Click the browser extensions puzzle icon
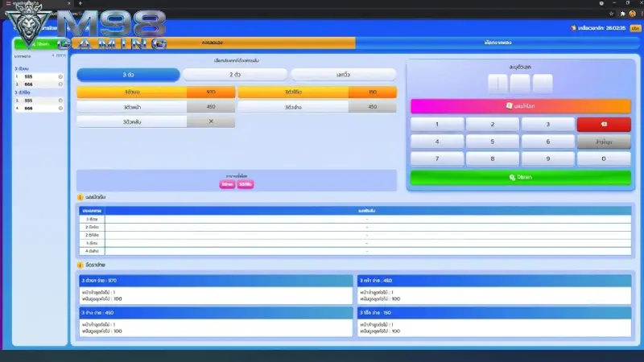Image resolution: width=644 pixels, height=362 pixels. click(x=622, y=14)
